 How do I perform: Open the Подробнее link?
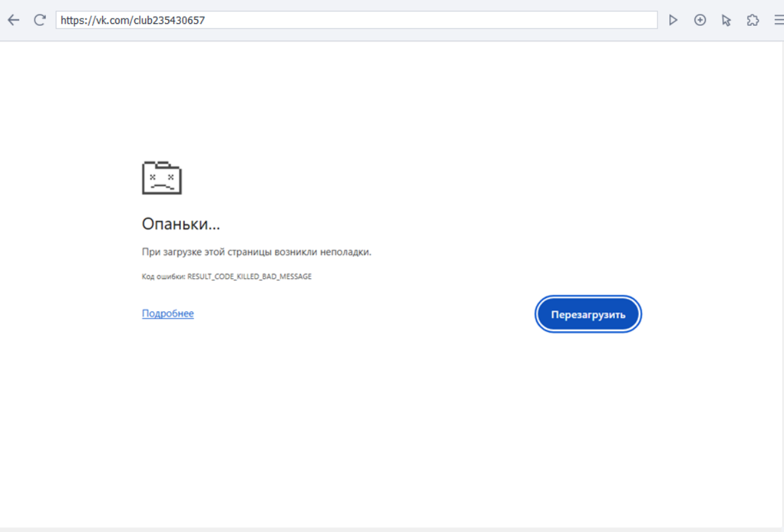click(x=168, y=313)
